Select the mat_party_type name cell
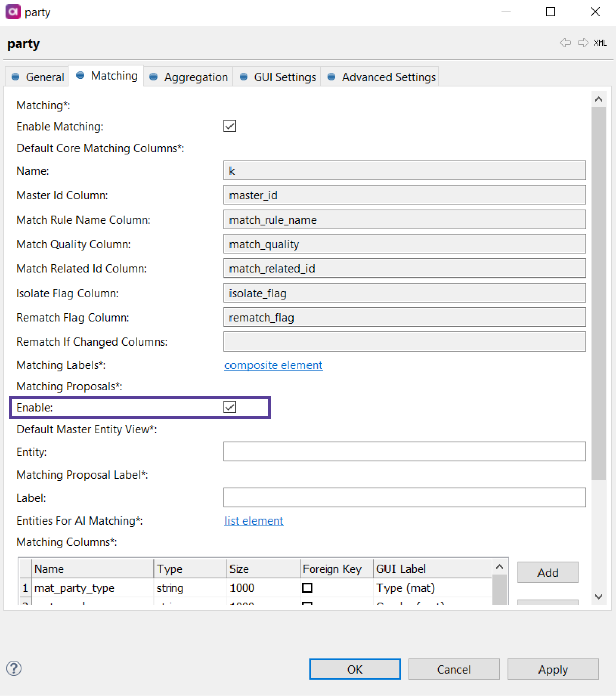This screenshot has width=616, height=696. pyautogui.click(x=93, y=588)
